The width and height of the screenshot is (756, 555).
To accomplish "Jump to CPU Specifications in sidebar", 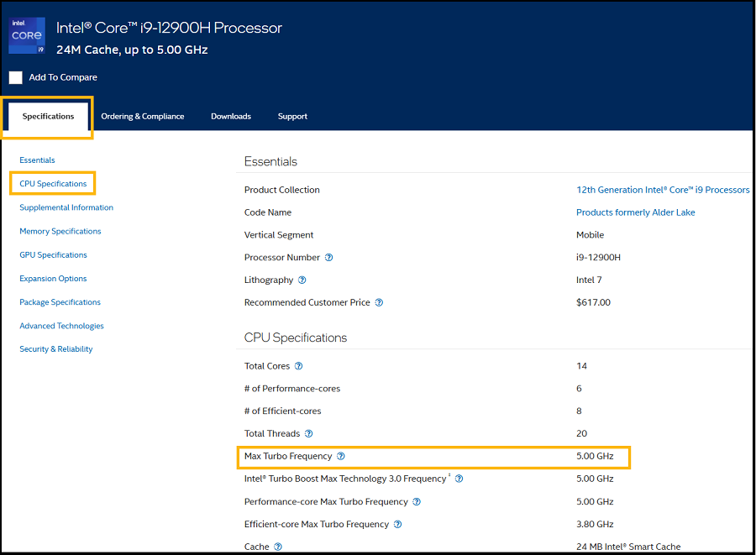I will [53, 184].
